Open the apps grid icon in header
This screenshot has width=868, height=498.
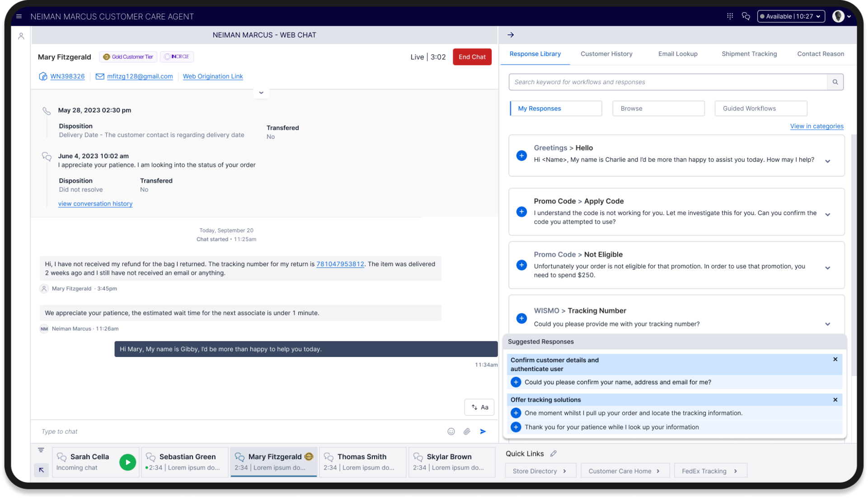(x=730, y=16)
